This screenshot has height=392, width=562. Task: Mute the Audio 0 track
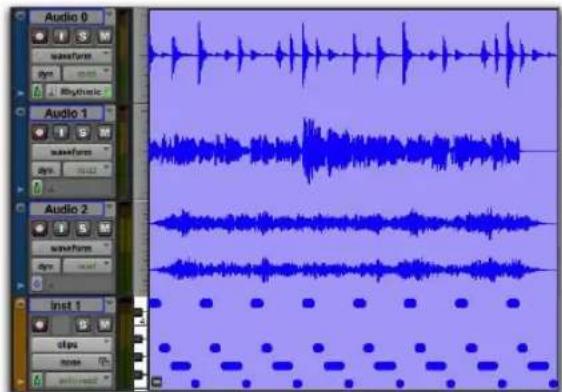click(x=104, y=37)
